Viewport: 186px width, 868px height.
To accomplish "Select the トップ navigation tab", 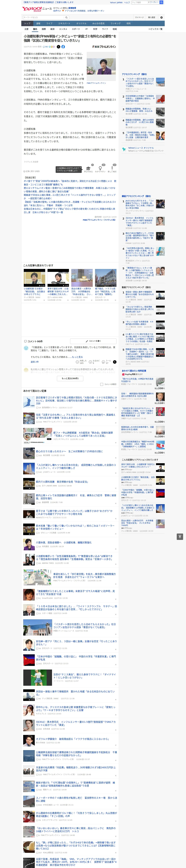I will click(27, 24).
